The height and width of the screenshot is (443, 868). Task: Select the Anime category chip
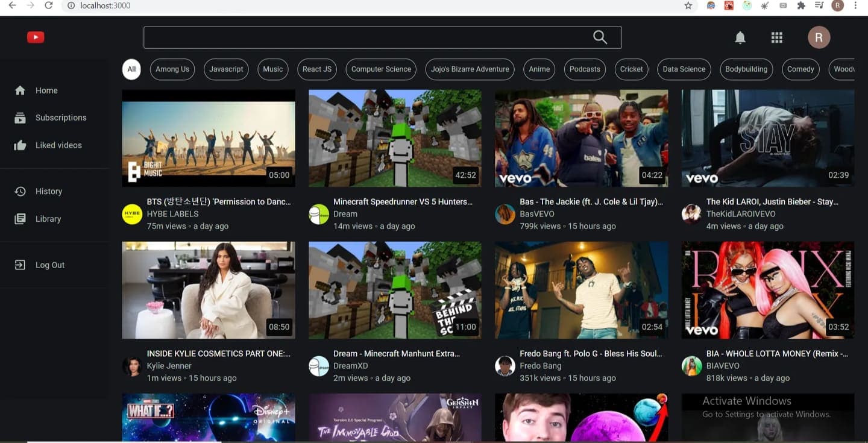pos(539,69)
